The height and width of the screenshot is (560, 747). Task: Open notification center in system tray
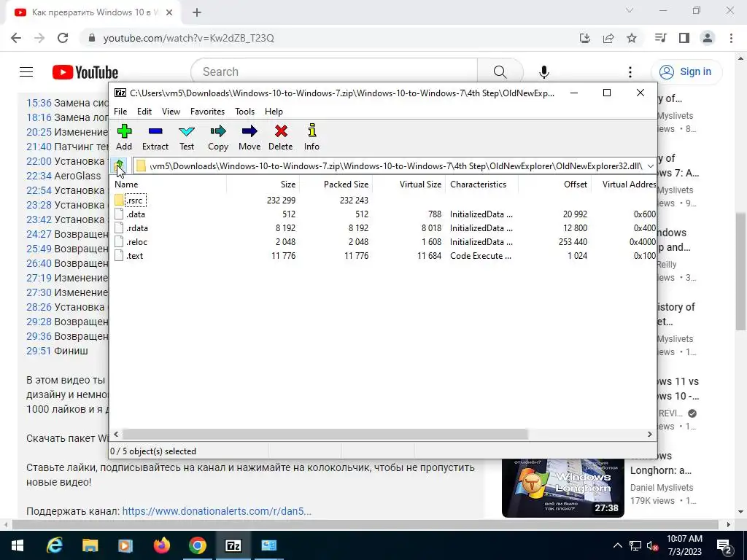coord(724,545)
